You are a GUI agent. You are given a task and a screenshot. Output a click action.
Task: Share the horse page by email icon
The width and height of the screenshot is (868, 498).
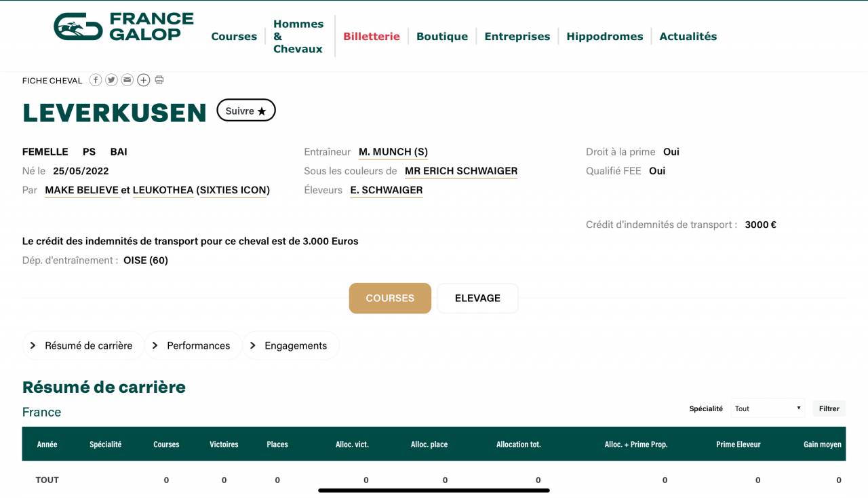[x=127, y=80]
